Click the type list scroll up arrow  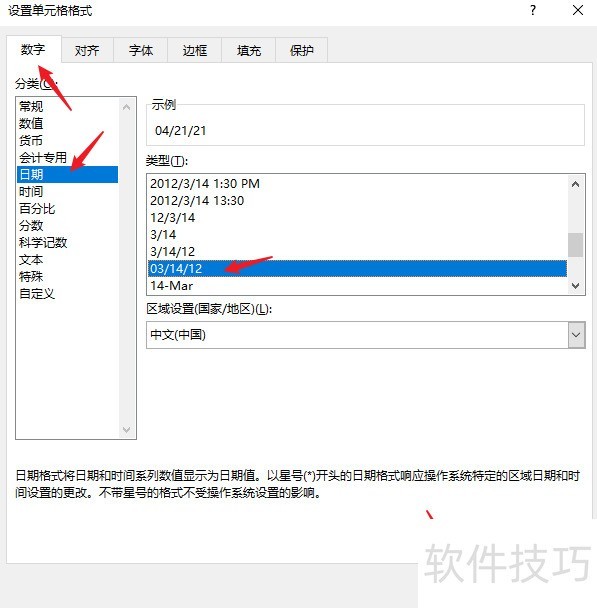point(576,184)
